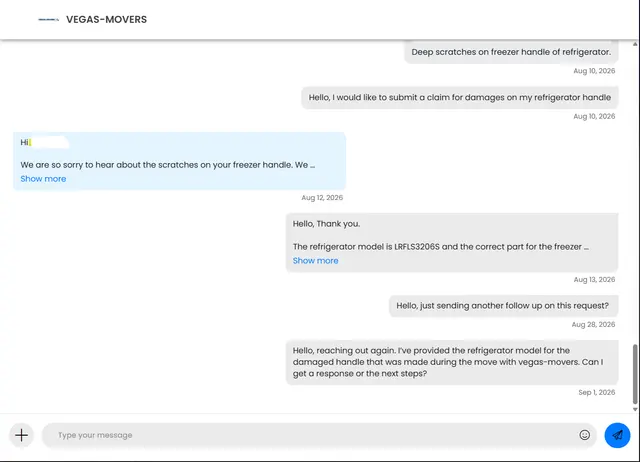The width and height of the screenshot is (640, 462).
Task: Click the 'Aug 12, 2026' timestamp
Action: pyautogui.click(x=322, y=198)
